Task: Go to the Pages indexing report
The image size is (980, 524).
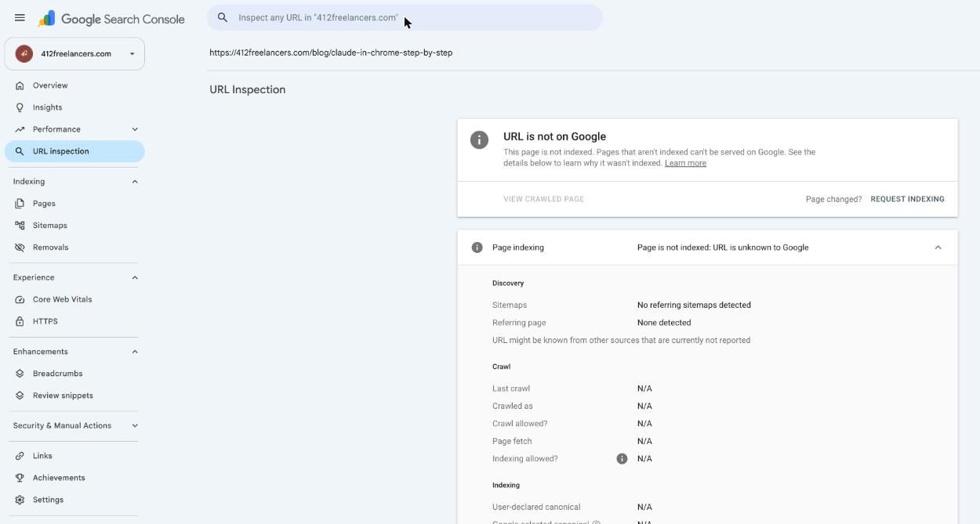Action: 74,204
